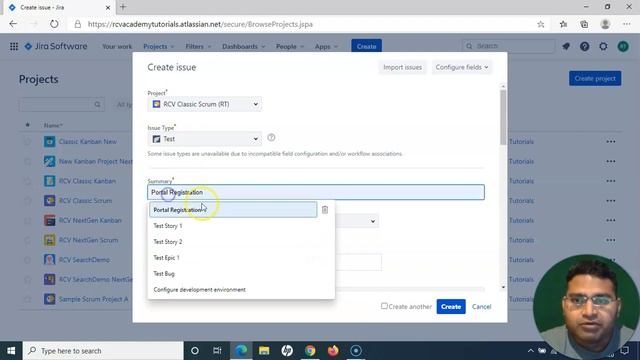Screen dimensions: 640x360
Task: Expand the Apps menu
Action: [326, 47]
